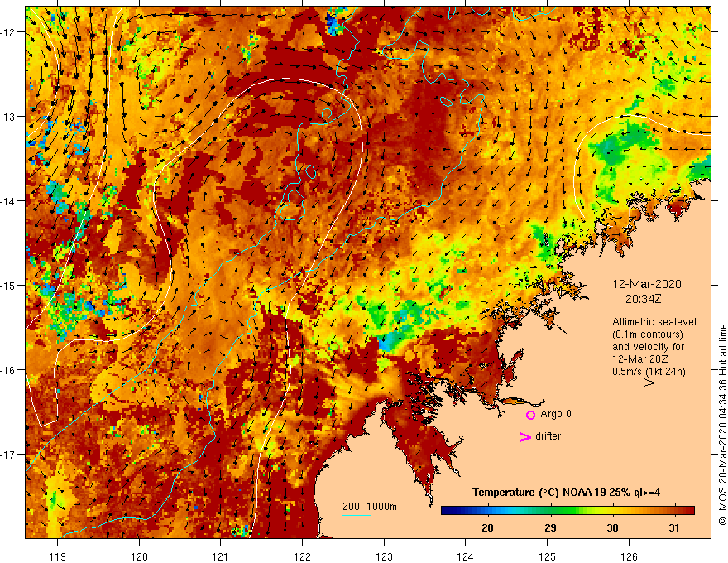Click the latitude label -16
The width and height of the screenshot is (728, 563).
click(x=9, y=370)
